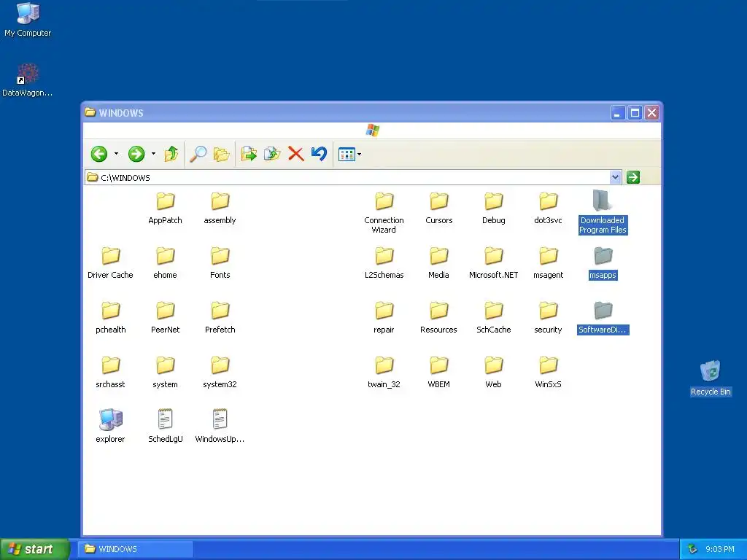Select the msapps folder
This screenshot has width=747, height=560.
(603, 262)
